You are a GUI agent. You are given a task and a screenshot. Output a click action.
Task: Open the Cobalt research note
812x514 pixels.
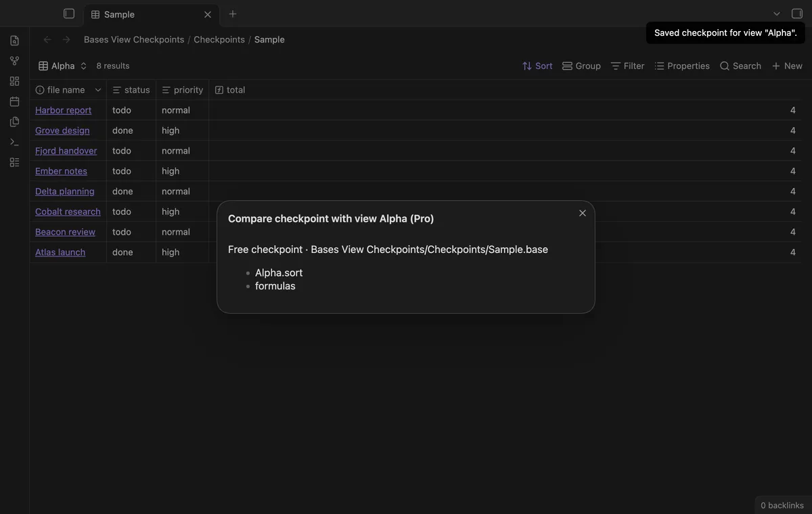(68, 212)
